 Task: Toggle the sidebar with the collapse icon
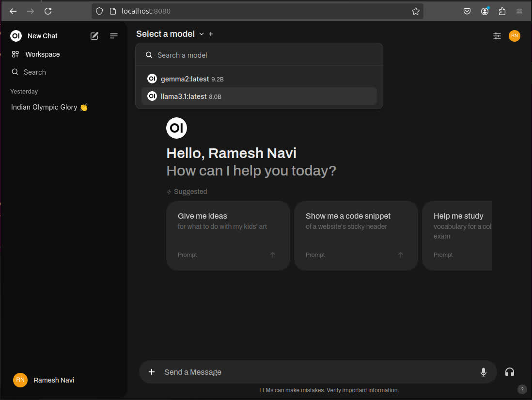point(113,35)
